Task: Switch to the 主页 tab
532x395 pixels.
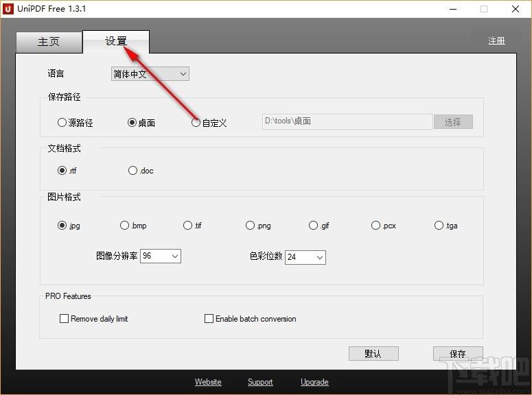Action: pyautogui.click(x=49, y=42)
